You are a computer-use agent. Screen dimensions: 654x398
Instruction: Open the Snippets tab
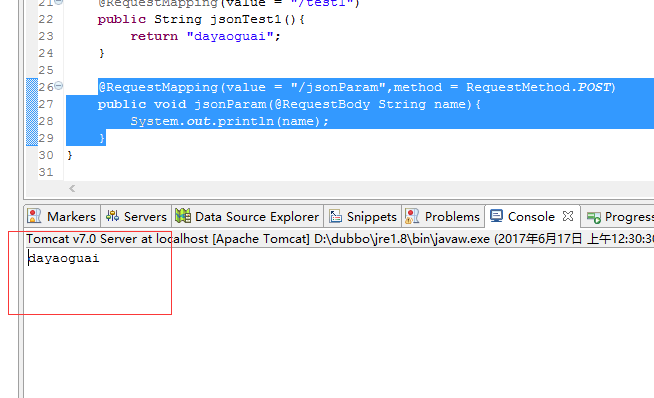coord(362,217)
